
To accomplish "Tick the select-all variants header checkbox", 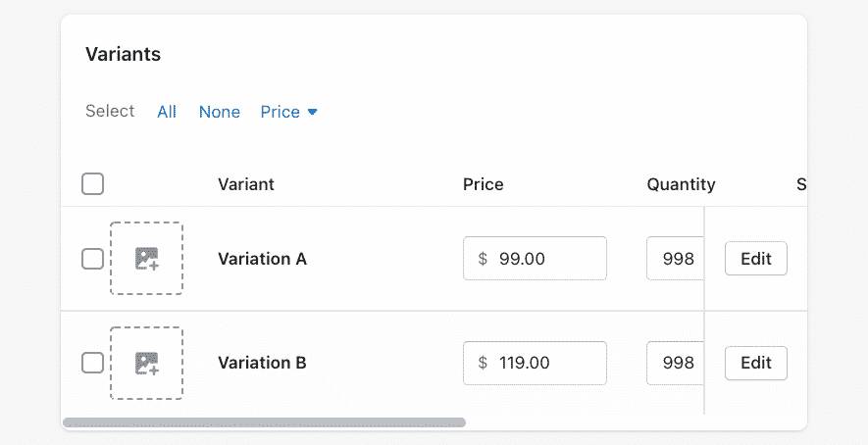I will pos(92,183).
